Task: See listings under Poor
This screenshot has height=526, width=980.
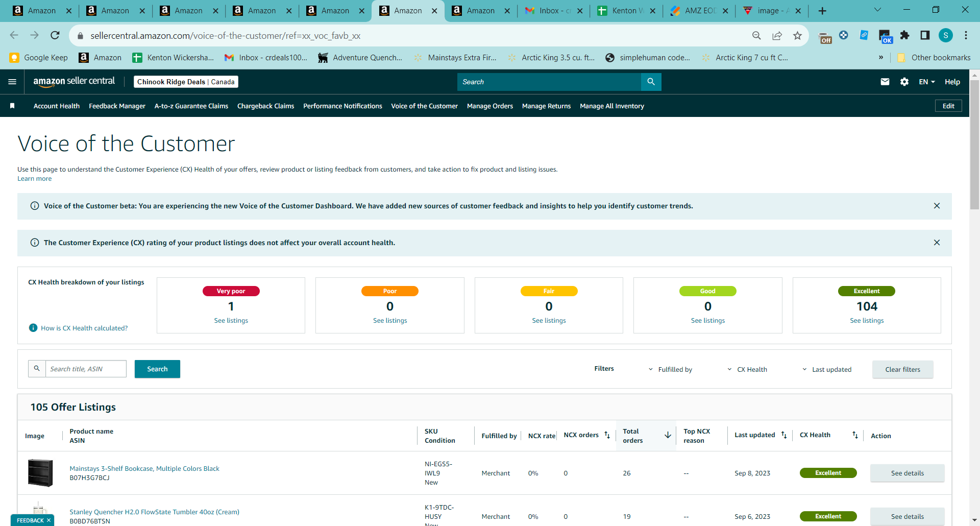Action: 390,320
